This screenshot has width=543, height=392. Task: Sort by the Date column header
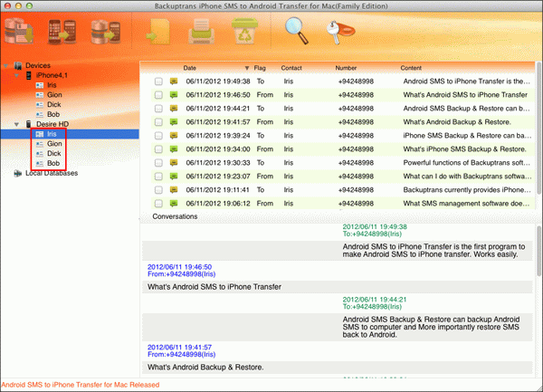(x=190, y=68)
